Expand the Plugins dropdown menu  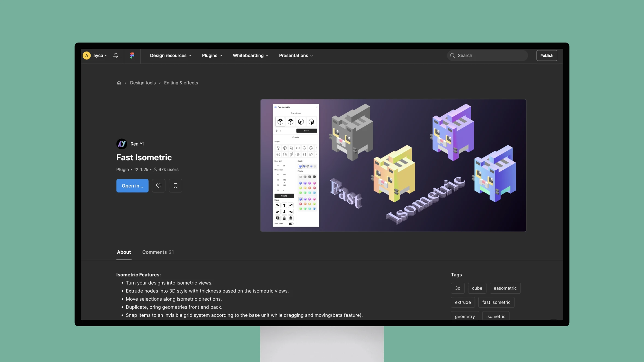click(x=212, y=55)
